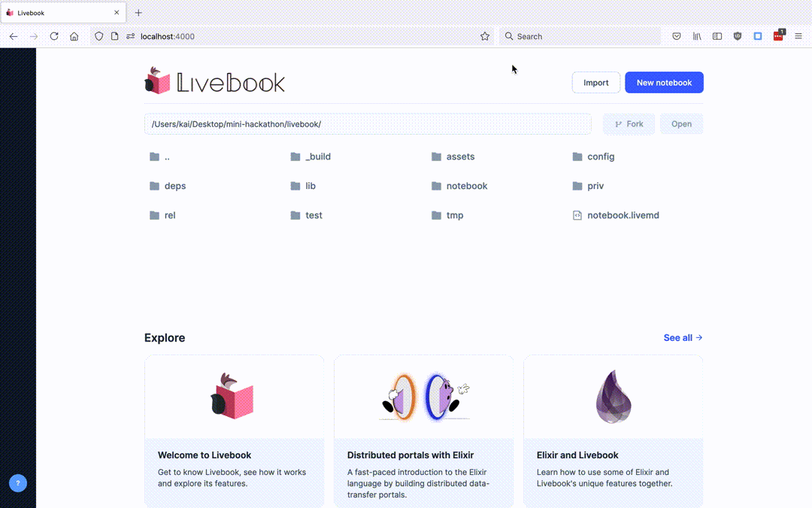This screenshot has width=812, height=508.
Task: Open Distributed portals with Elixir card image
Action: (423, 397)
